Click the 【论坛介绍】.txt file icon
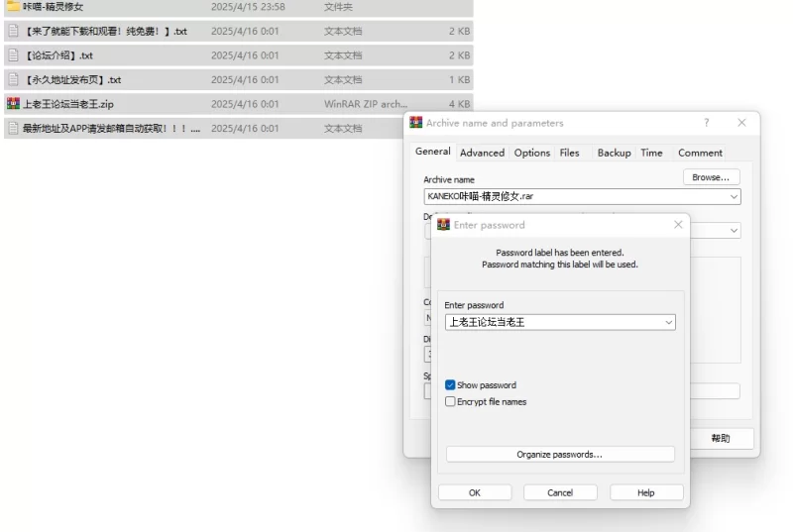 13,55
